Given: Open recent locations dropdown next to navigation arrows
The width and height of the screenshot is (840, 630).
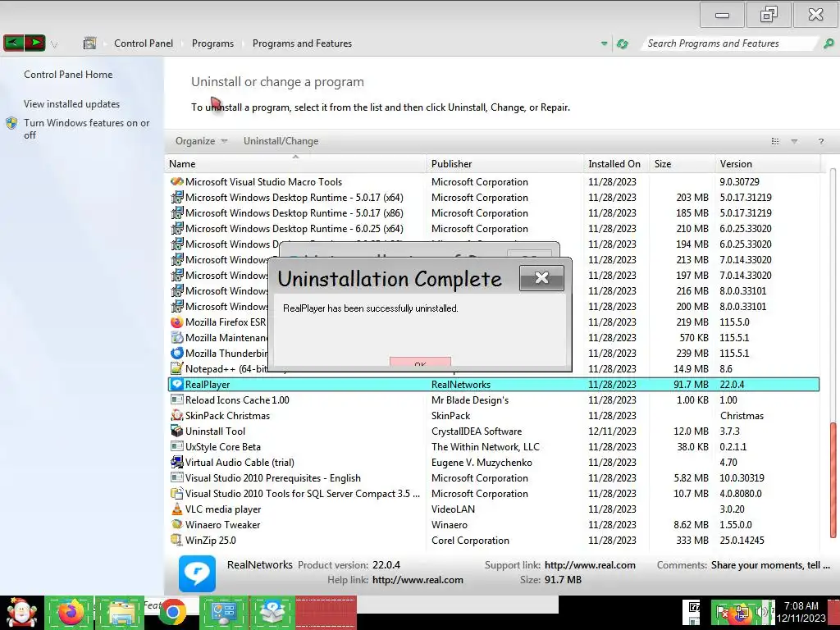Looking at the screenshot, I should [54, 44].
